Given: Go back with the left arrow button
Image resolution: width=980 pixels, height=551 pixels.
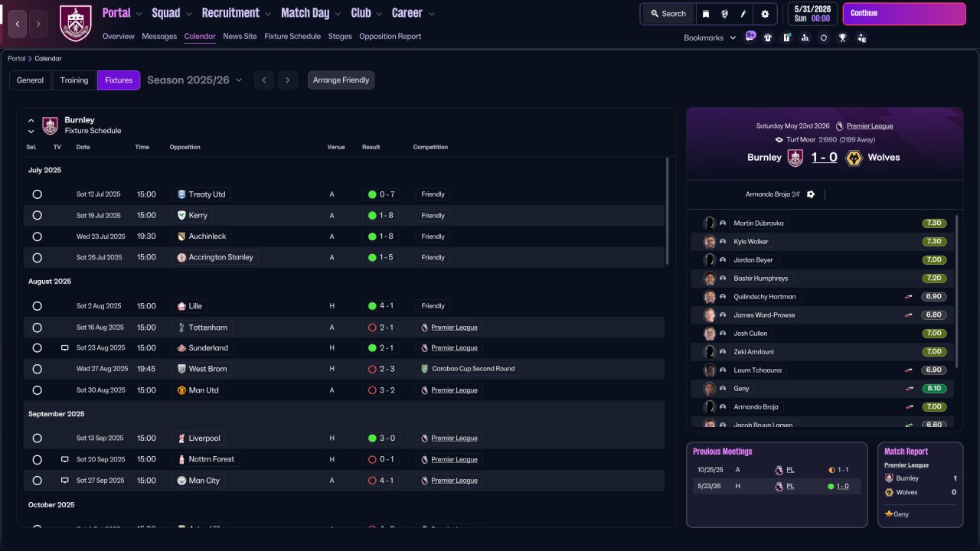Looking at the screenshot, I should point(18,24).
